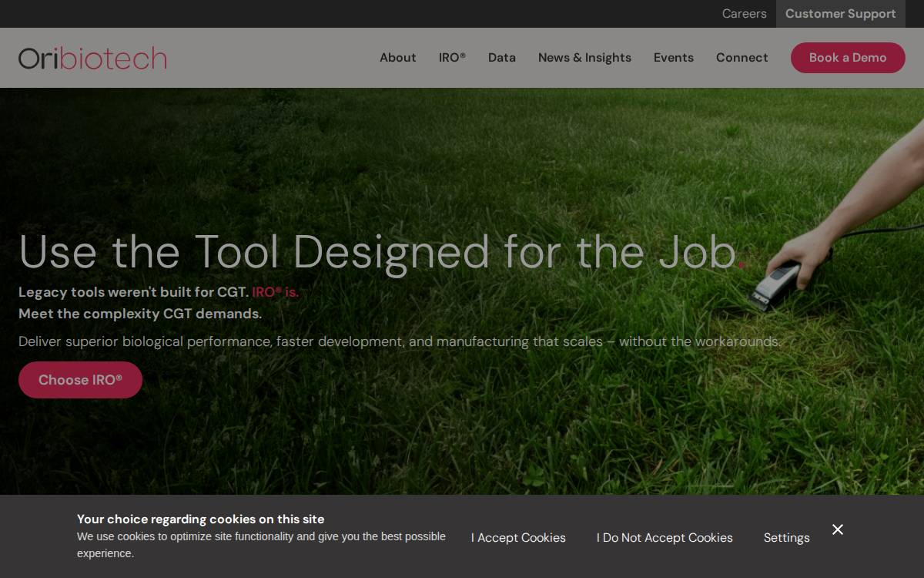
Task: Click I Accept Cookies
Action: tap(518, 538)
